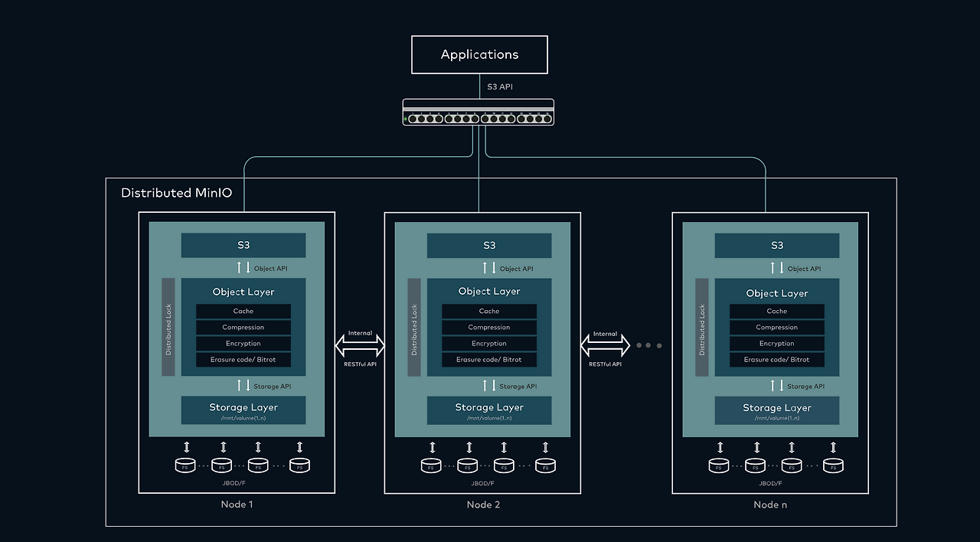Viewport: 980px width, 542px height.
Task: Select the Compression box in Node 2
Action: coord(489,328)
